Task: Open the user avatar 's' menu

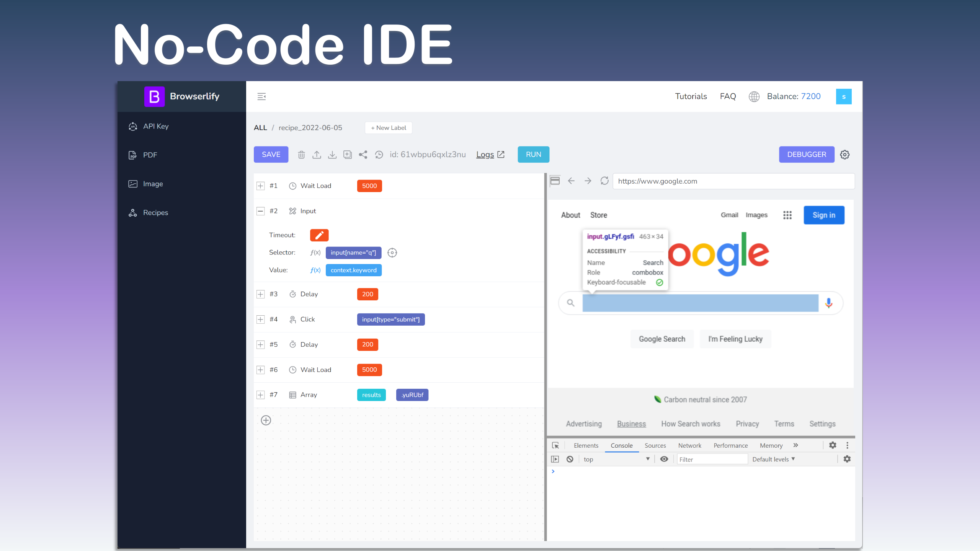Action: (843, 96)
